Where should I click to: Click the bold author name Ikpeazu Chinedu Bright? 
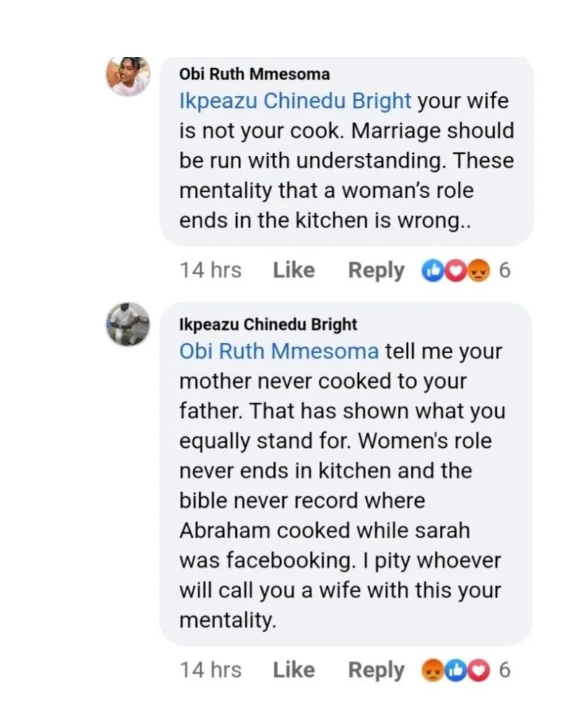point(268,324)
